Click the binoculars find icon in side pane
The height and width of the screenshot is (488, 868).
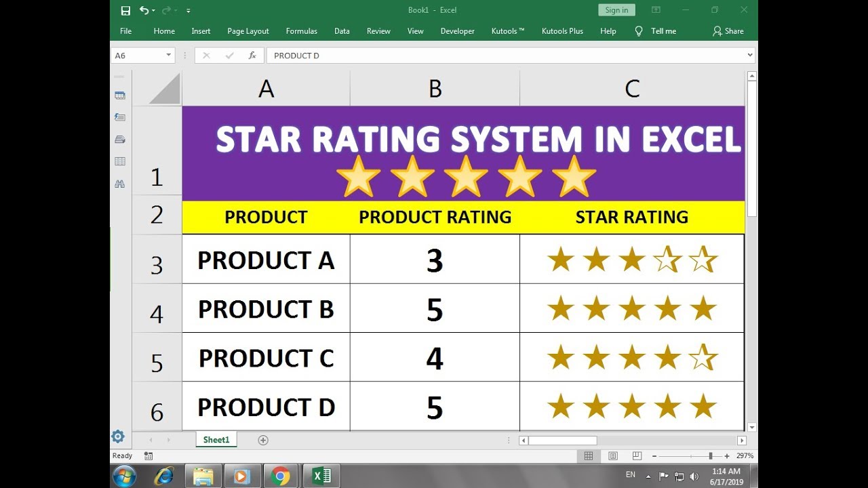pyautogui.click(x=120, y=184)
